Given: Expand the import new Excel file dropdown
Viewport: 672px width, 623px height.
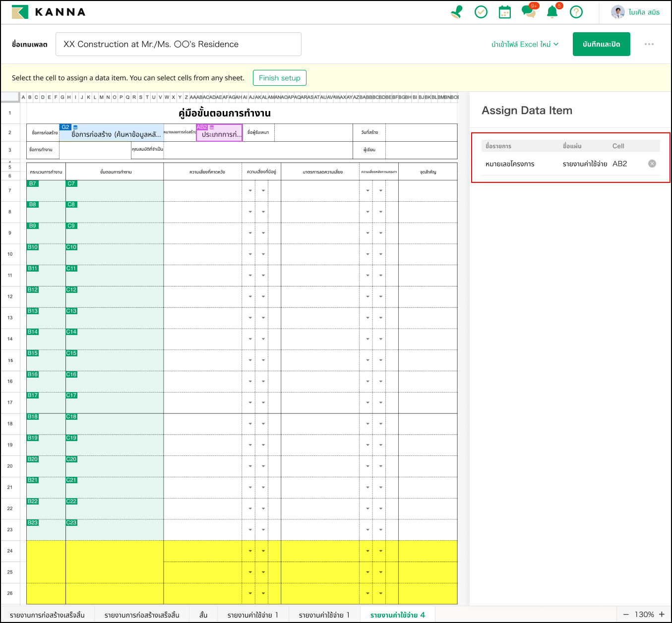Looking at the screenshot, I should click(525, 44).
